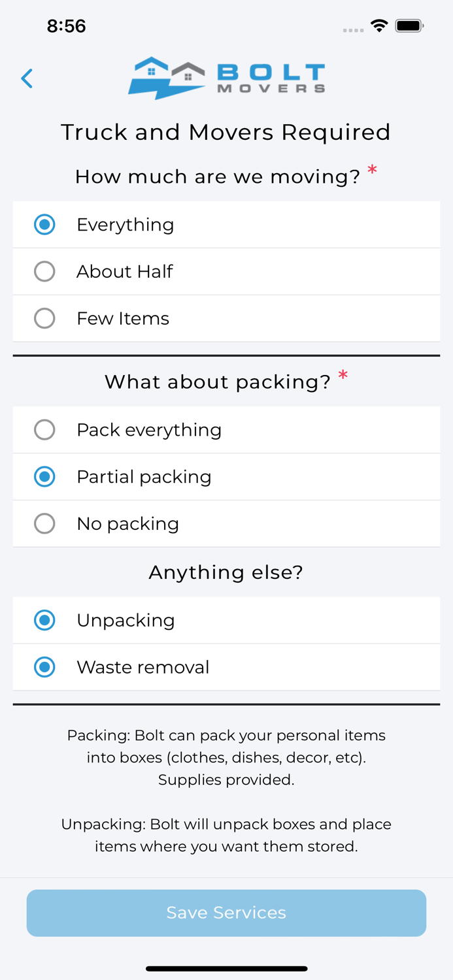Tap the 'How much are we moving?' label
453x980 pixels.
tap(218, 176)
